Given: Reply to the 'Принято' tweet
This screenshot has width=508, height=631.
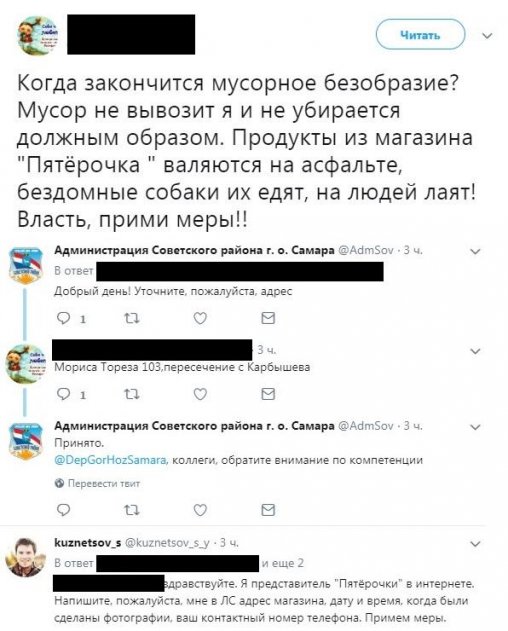Looking at the screenshot, I should [63, 510].
